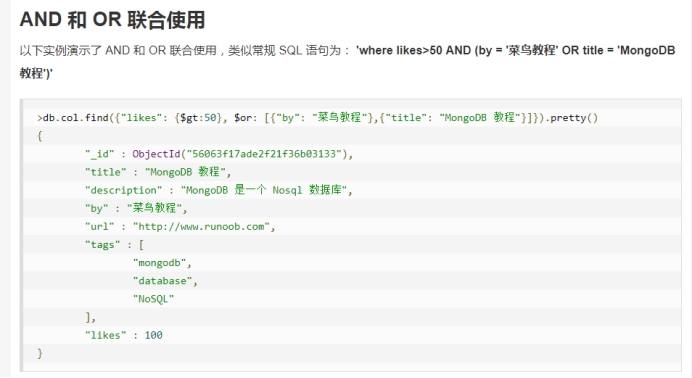Image resolution: width=692 pixels, height=378 pixels.
Task: Click the "likes" key in the result
Action: pyautogui.click(x=105, y=335)
